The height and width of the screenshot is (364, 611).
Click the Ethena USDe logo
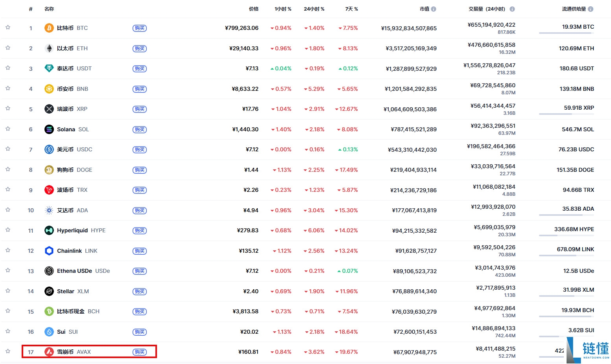49,271
